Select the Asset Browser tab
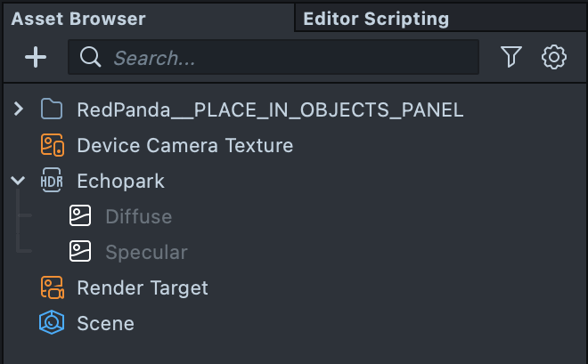This screenshot has height=364, width=588. (x=78, y=19)
